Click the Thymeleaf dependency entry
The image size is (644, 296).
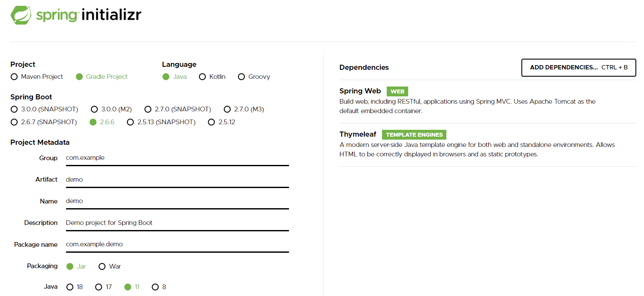(358, 135)
